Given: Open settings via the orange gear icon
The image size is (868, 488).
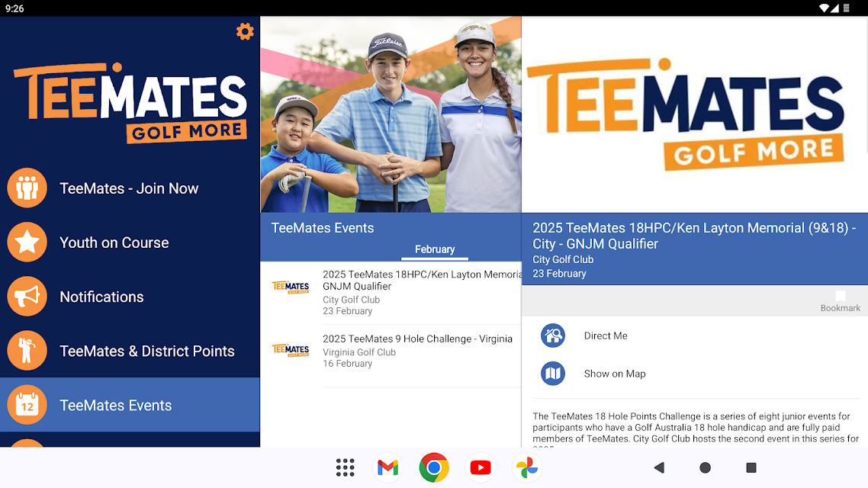Looking at the screenshot, I should pyautogui.click(x=245, y=31).
